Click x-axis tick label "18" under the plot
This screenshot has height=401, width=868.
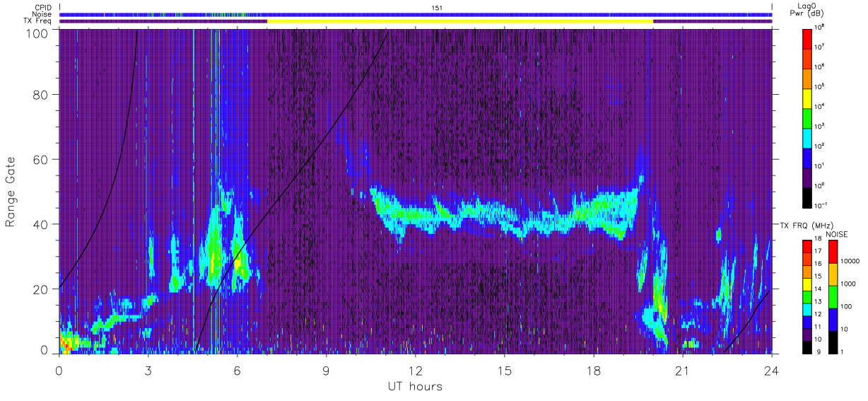593,371
